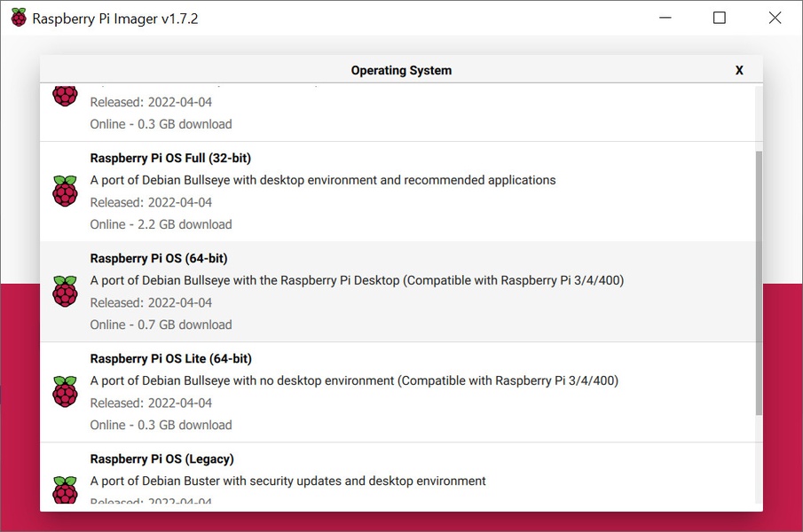This screenshot has height=532, width=803.
Task: Select Raspberry Pi OS Full (32-bit) title
Action: 170,158
